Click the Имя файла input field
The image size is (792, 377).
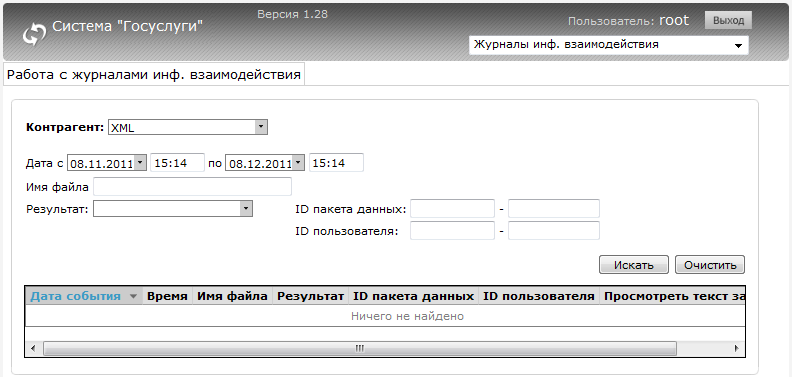point(192,186)
